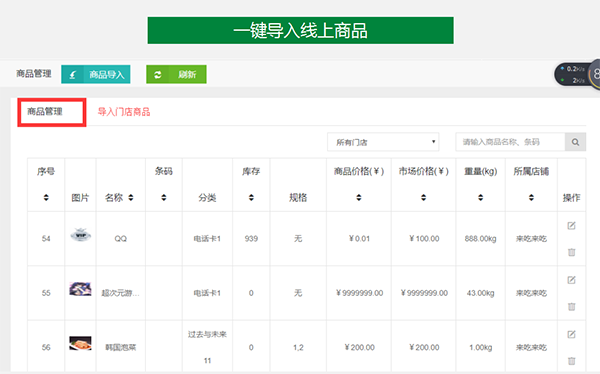
Task: Click the 商品导入 button
Action: pyautogui.click(x=96, y=74)
